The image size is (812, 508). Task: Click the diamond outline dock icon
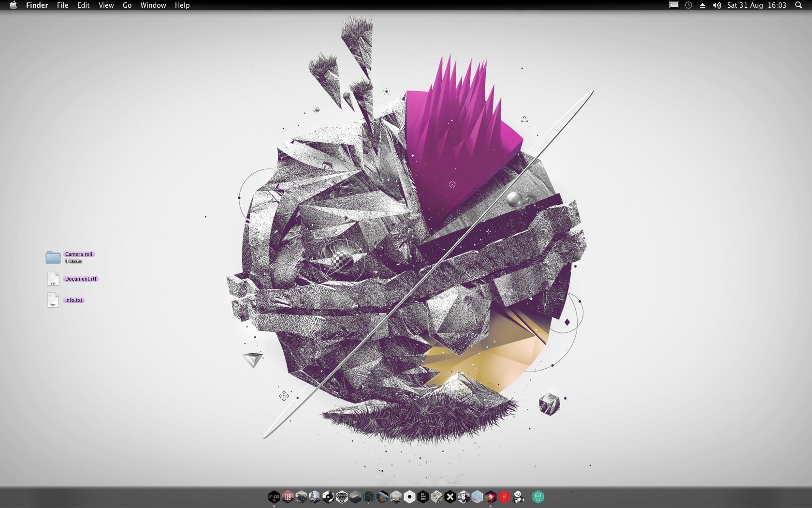pyautogui.click(x=342, y=497)
